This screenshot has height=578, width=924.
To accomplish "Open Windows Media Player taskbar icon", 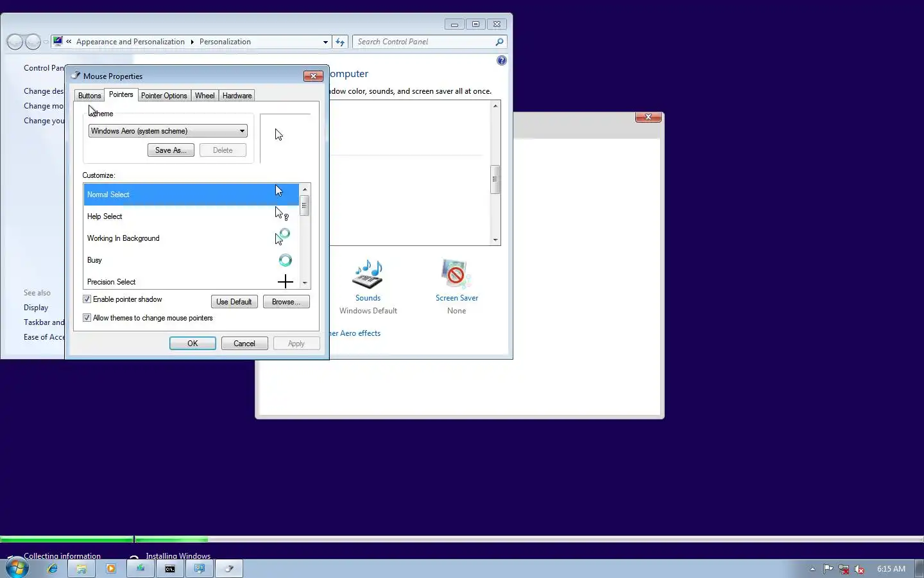I will tap(111, 568).
